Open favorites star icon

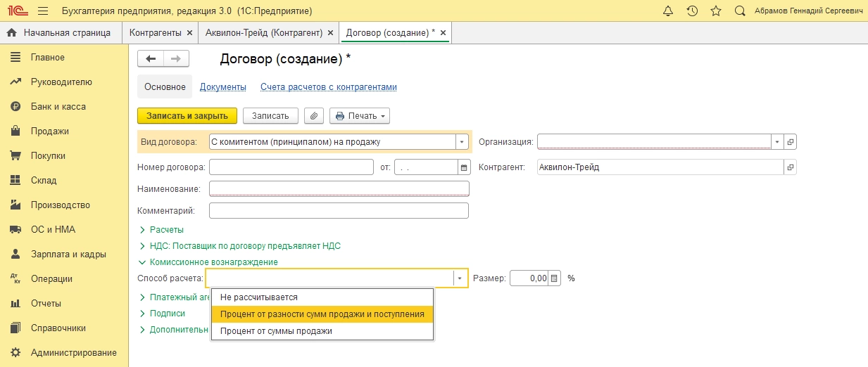pyautogui.click(x=716, y=11)
